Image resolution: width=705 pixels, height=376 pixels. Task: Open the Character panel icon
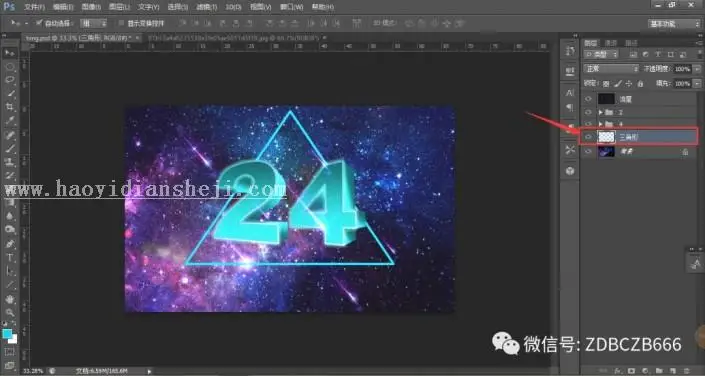pyautogui.click(x=570, y=93)
